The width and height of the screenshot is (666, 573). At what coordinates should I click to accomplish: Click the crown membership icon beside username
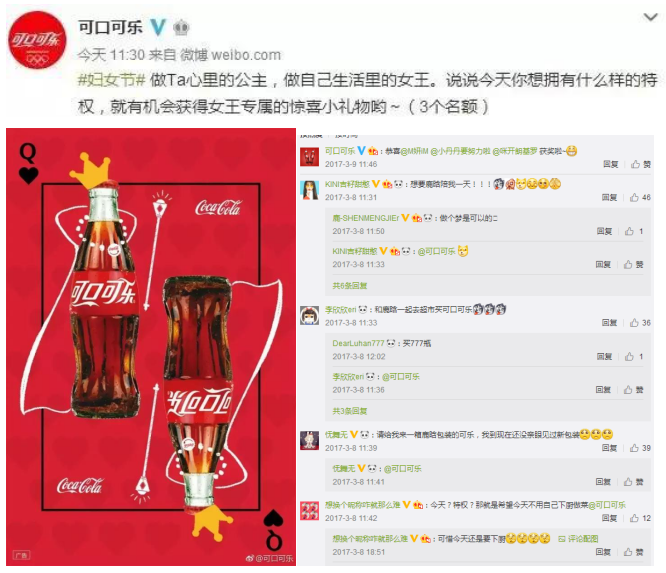click(181, 28)
